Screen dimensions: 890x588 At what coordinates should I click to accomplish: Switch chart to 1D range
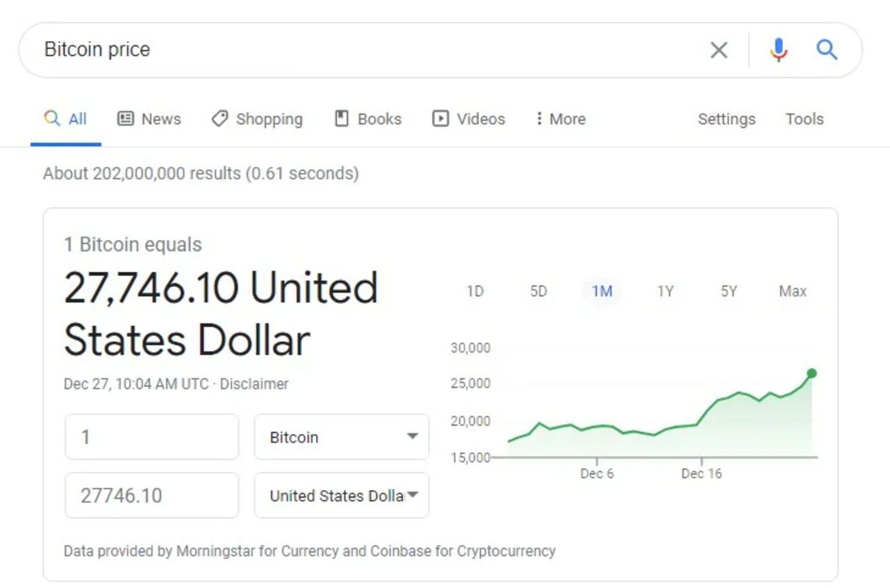(476, 291)
